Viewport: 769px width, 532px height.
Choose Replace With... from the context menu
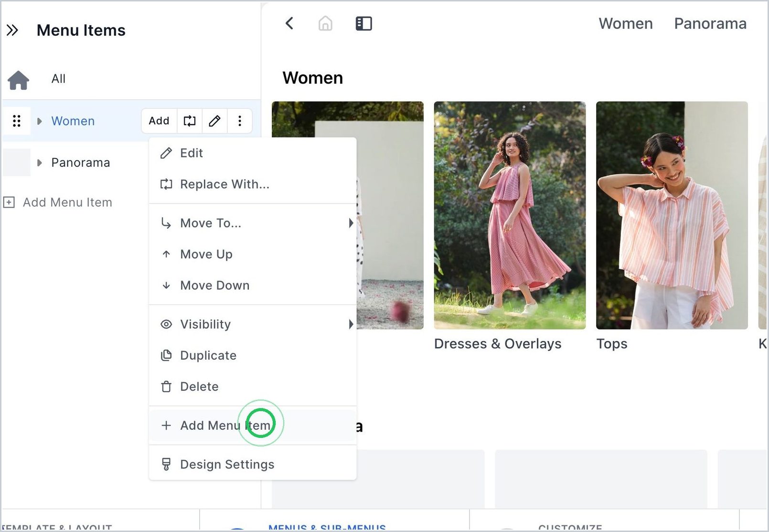pos(253,184)
